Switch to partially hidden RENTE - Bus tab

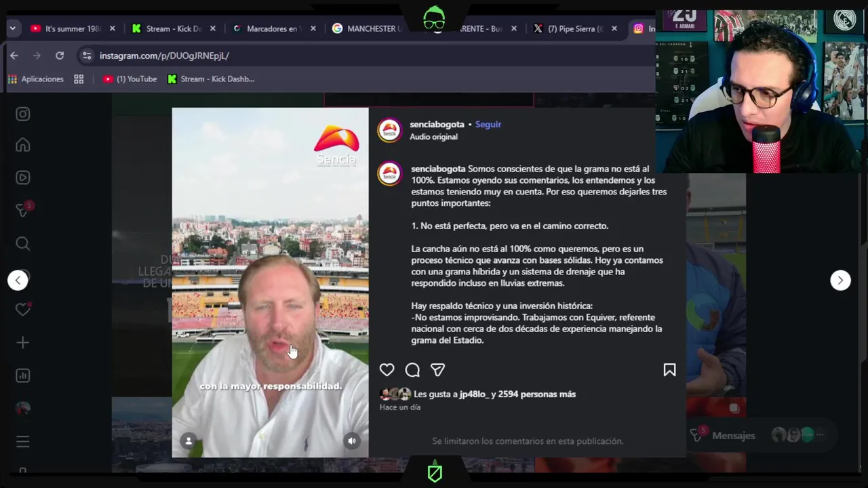[483, 28]
